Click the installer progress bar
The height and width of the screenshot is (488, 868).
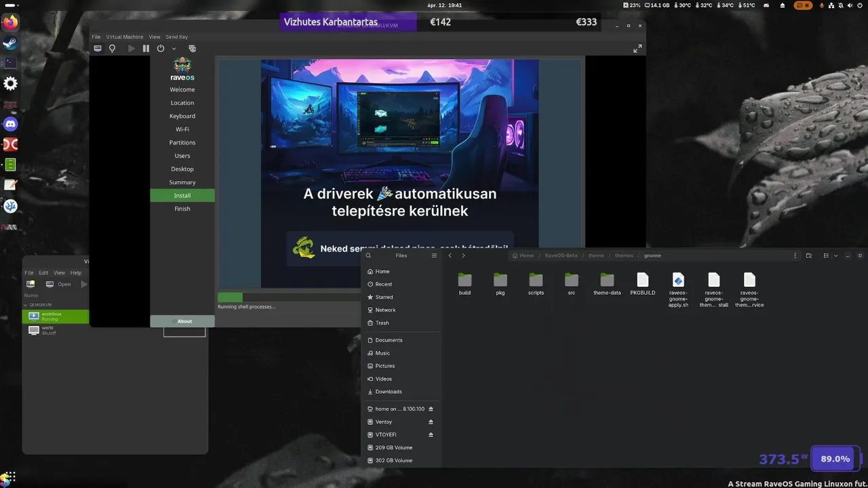(289, 297)
